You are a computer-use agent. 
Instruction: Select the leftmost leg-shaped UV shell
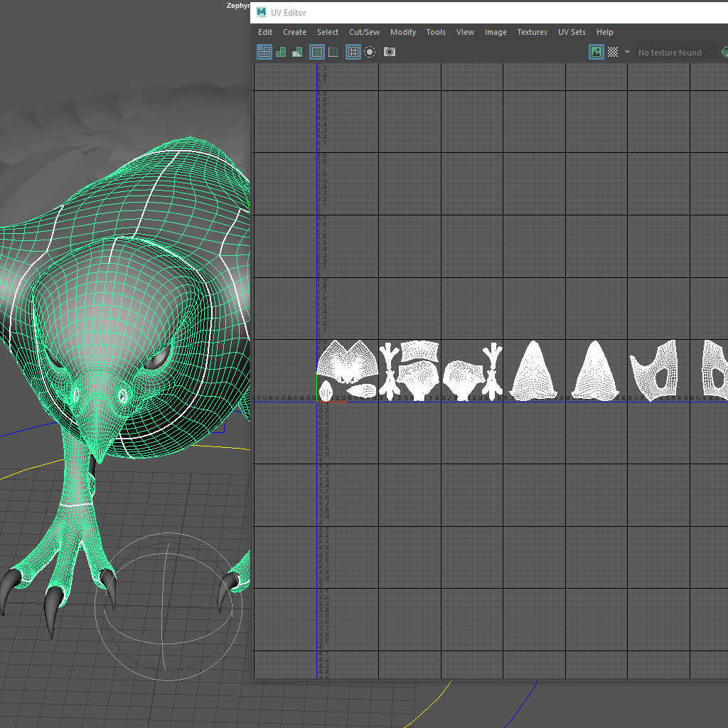click(390, 371)
